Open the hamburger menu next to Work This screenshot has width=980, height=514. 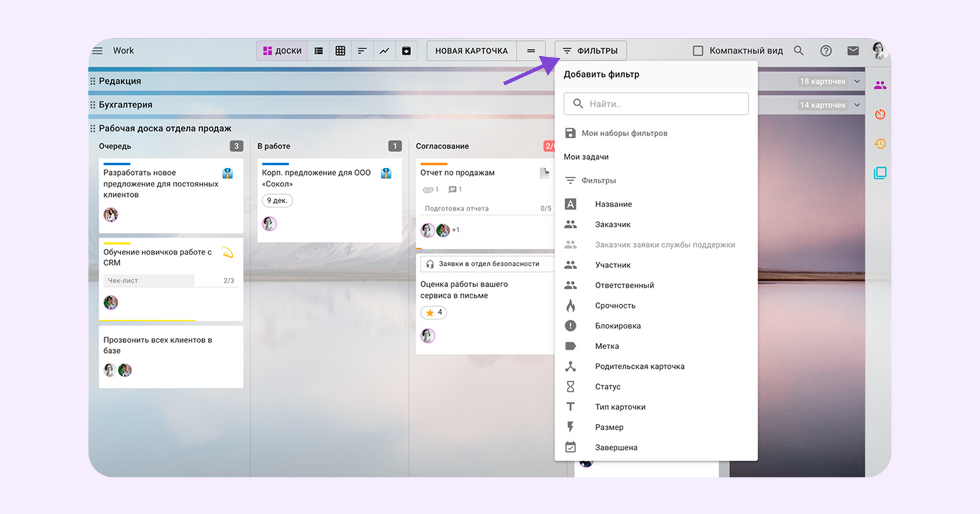pos(97,51)
